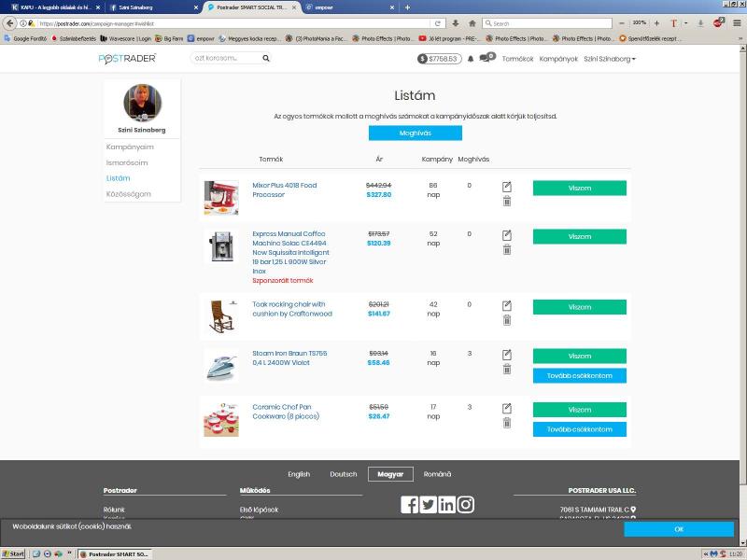Open Termékek in the top navigation
Viewport: 747px width, 560px height.
517,59
